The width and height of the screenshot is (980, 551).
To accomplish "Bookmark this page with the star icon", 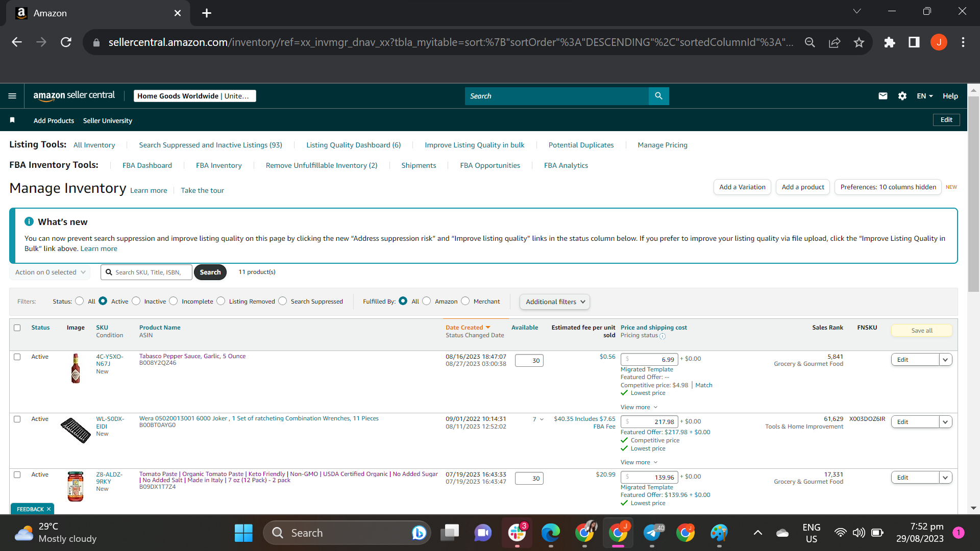I will pyautogui.click(x=859, y=42).
